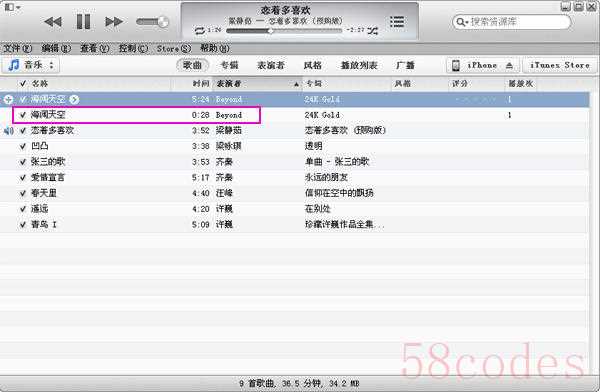Uncheck the 海阔天空 0:28 song
This screenshot has height=392, width=600.
pos(23,115)
